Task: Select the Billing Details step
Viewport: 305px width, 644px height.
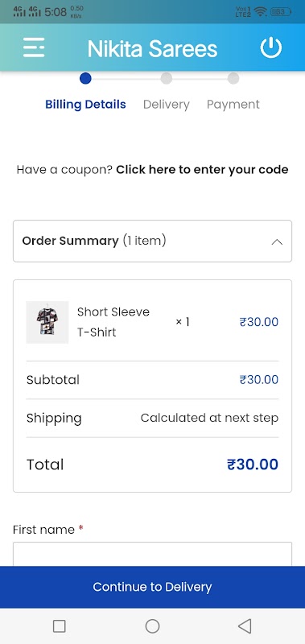Action: (x=85, y=105)
